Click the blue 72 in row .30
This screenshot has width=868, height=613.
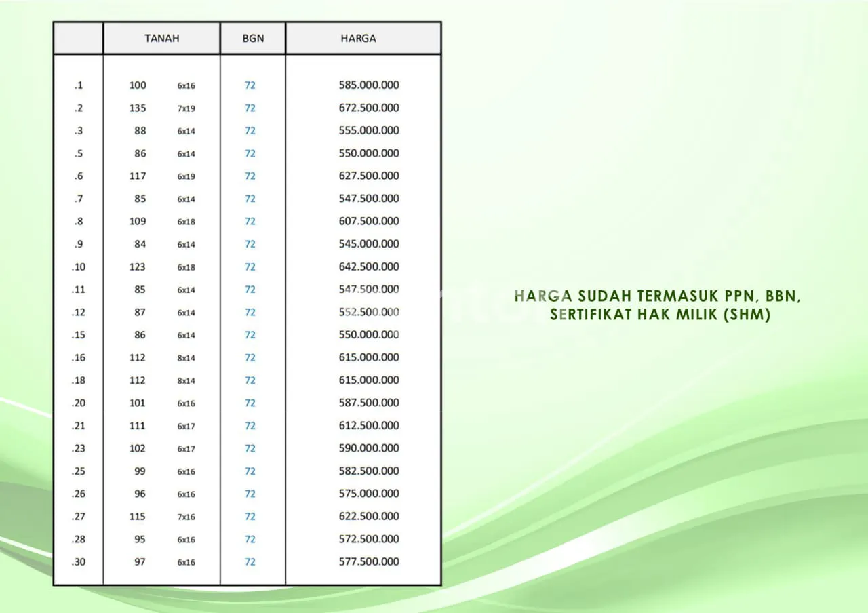pyautogui.click(x=250, y=562)
